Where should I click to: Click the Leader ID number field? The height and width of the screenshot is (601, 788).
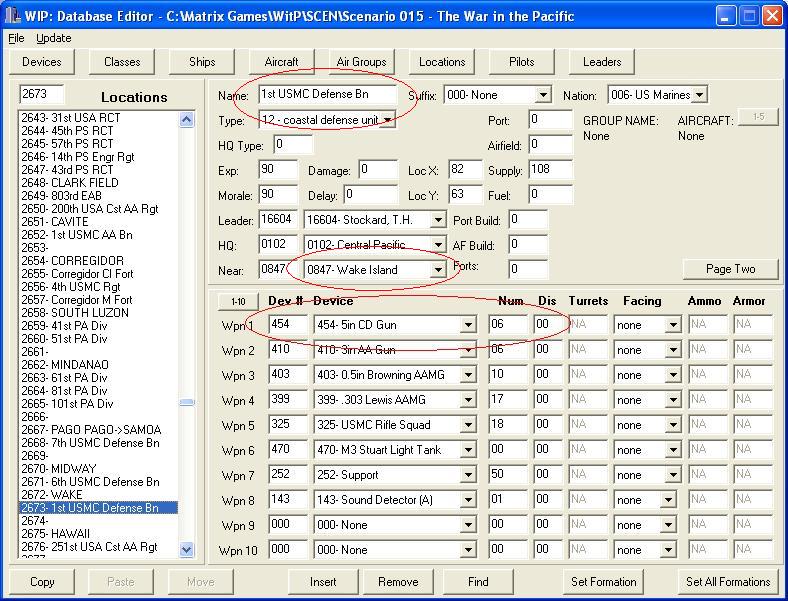click(x=278, y=220)
